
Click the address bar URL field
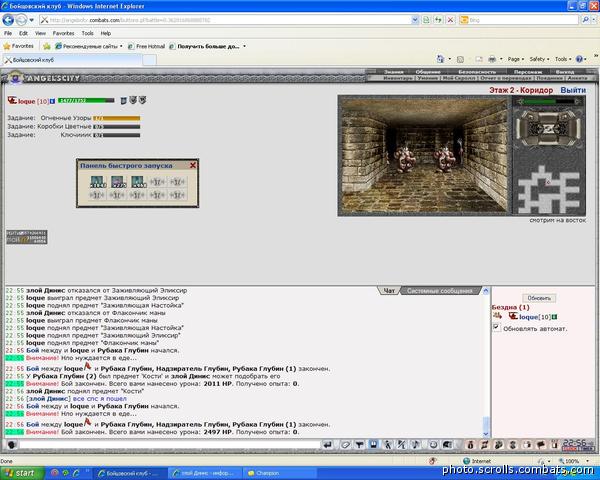225,20
